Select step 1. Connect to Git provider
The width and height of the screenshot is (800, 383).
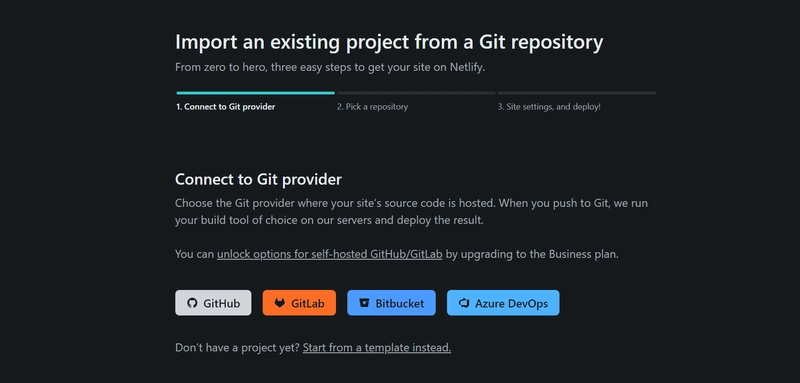pos(226,107)
